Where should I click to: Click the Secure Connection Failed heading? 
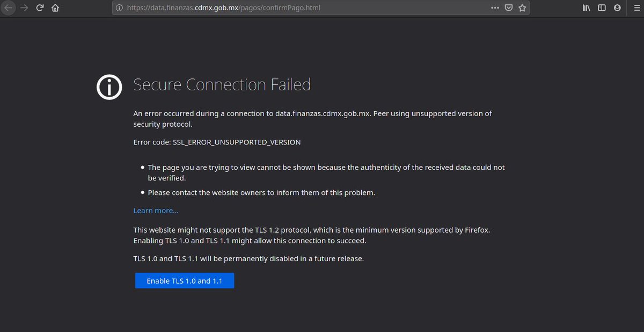tap(222, 85)
